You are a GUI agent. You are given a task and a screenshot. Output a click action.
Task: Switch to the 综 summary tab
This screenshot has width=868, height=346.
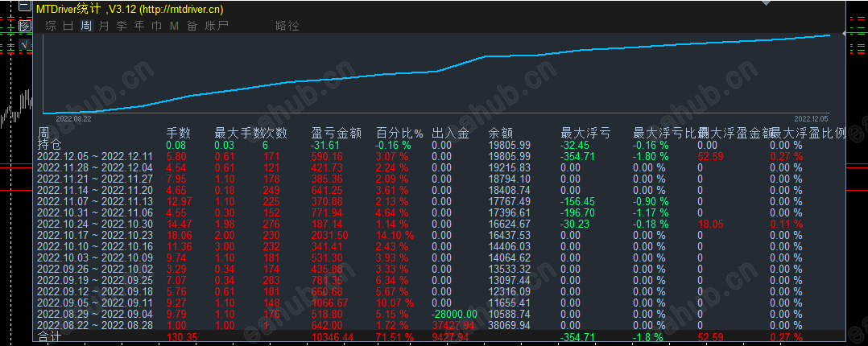[x=51, y=26]
